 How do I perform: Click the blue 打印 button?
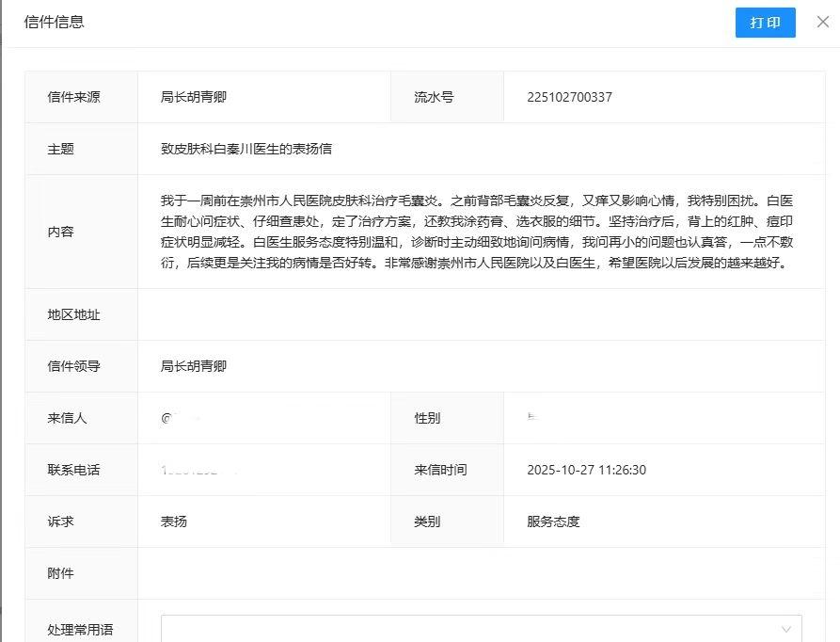(765, 23)
